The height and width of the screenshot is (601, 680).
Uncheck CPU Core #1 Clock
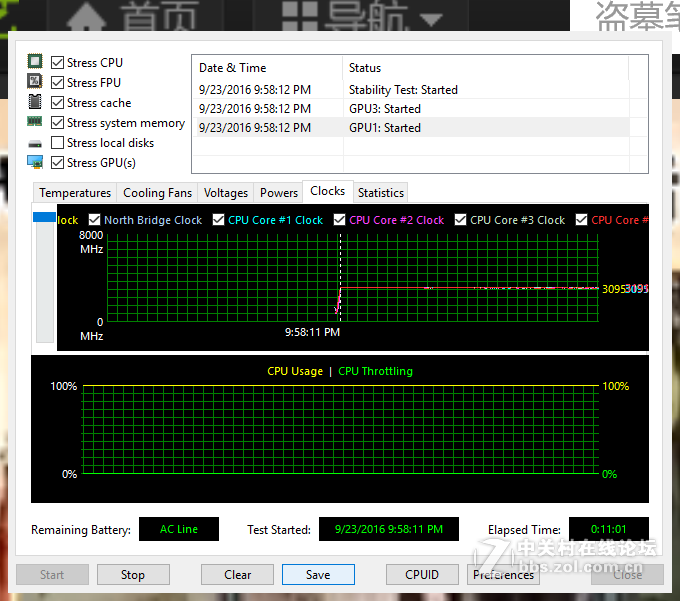pos(219,220)
